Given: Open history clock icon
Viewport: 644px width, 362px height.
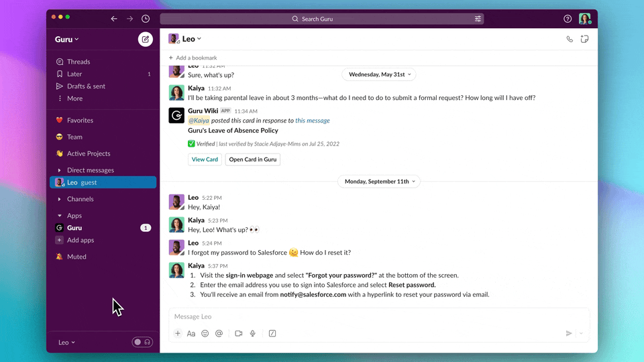Looking at the screenshot, I should 146,19.
